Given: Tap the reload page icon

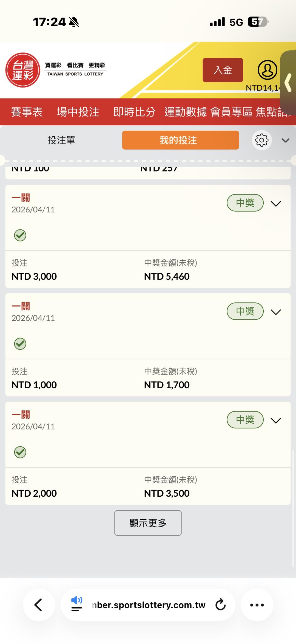Looking at the screenshot, I should point(220,605).
